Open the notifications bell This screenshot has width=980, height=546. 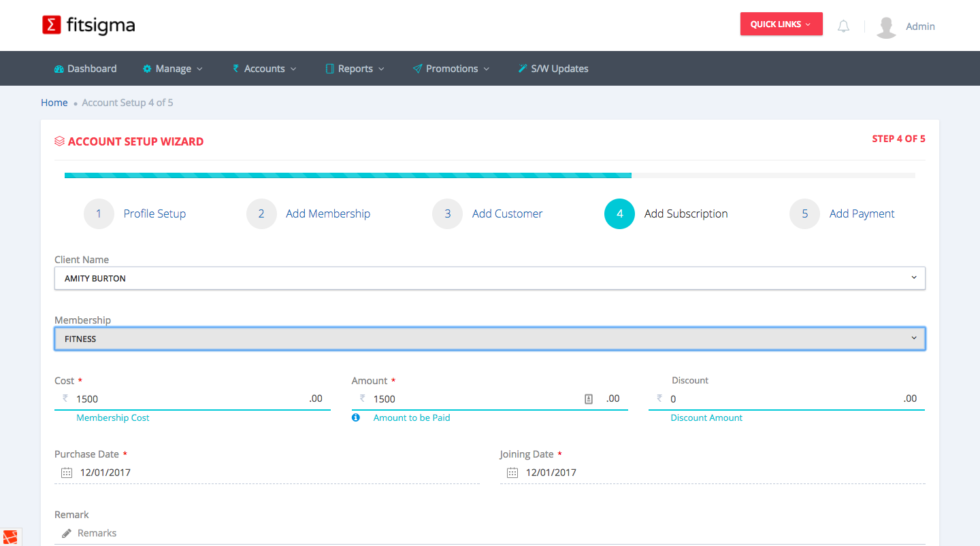(843, 27)
